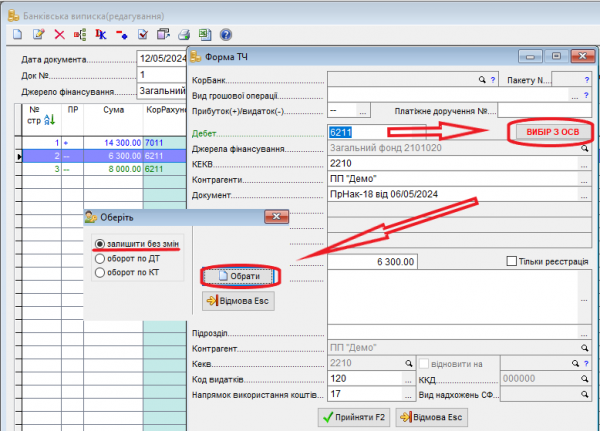This screenshot has width=600, height=431.
Task: Open the ellipsis picker for Код видатків
Action: (407, 381)
